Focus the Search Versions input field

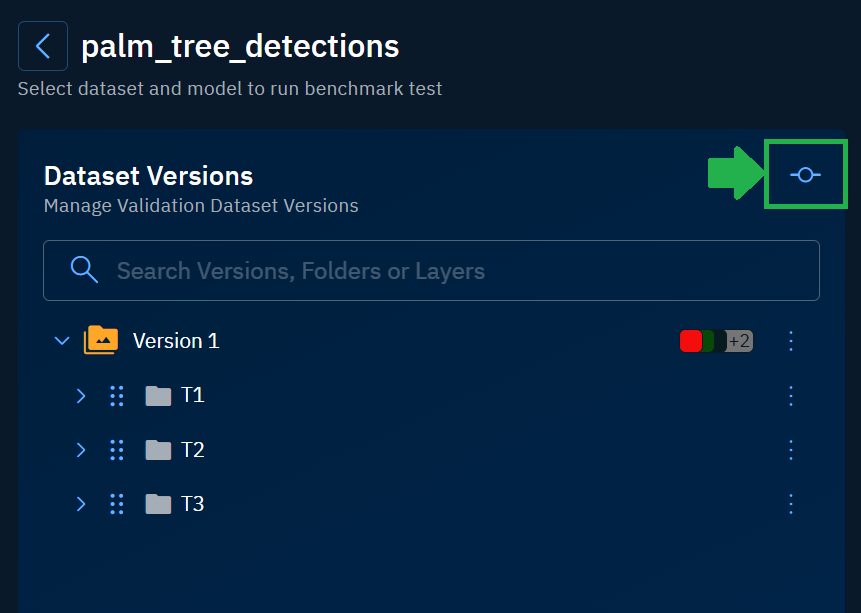(450, 270)
